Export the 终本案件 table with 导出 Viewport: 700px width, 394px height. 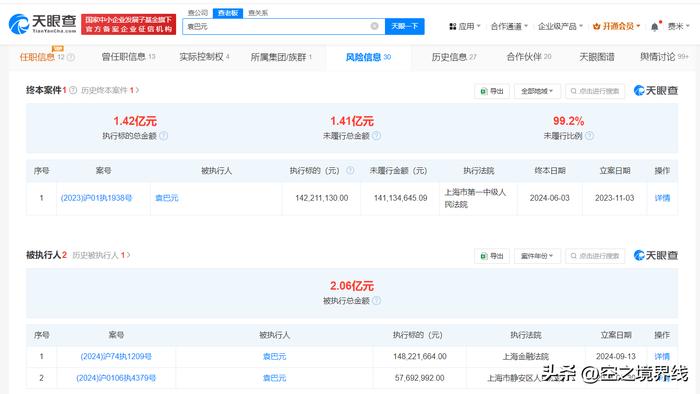pos(492,91)
